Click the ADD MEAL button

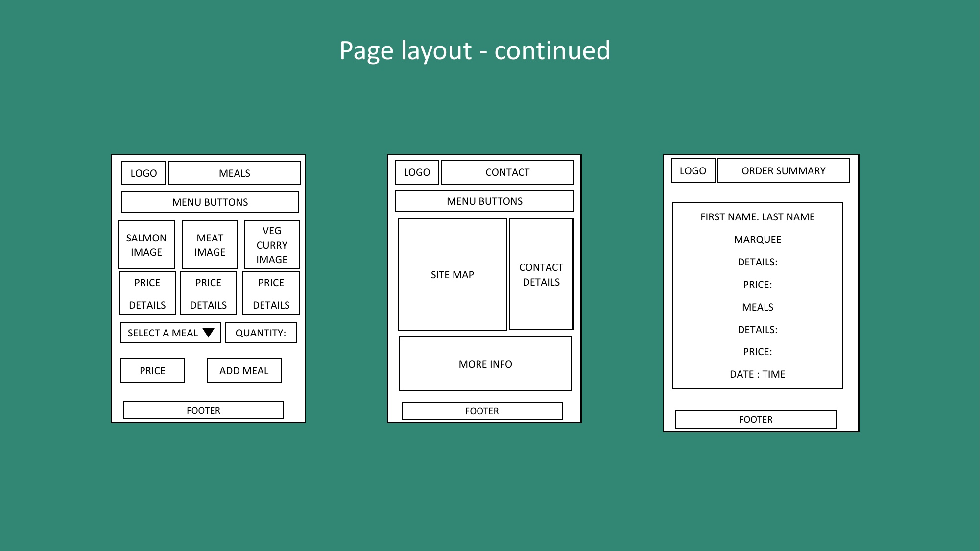pyautogui.click(x=244, y=369)
